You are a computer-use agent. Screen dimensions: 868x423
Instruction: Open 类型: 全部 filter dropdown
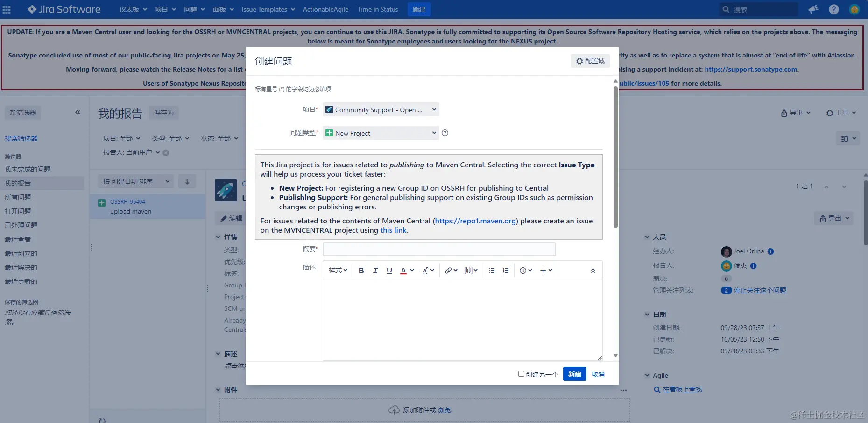pos(170,138)
